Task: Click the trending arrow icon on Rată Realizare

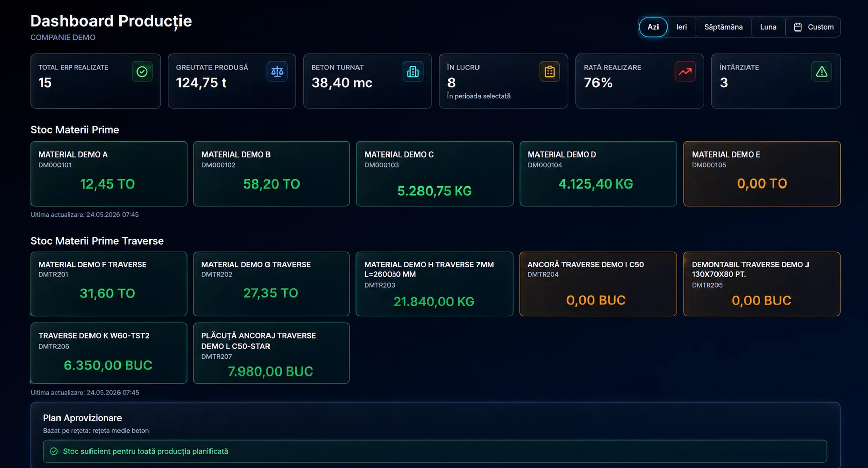Action: click(685, 72)
